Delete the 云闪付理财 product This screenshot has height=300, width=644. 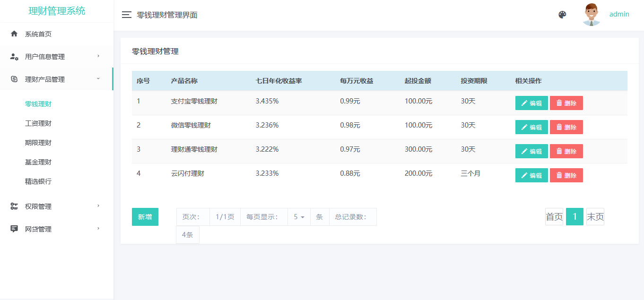tap(566, 175)
